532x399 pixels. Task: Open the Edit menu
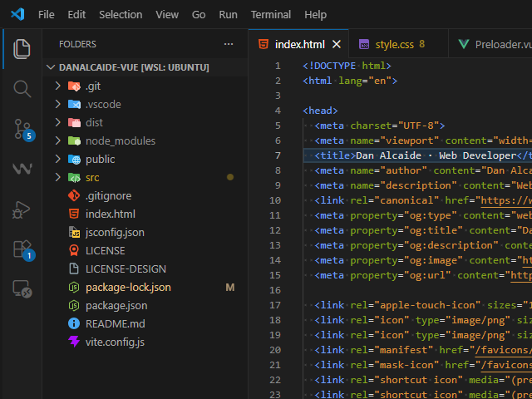tap(76, 15)
